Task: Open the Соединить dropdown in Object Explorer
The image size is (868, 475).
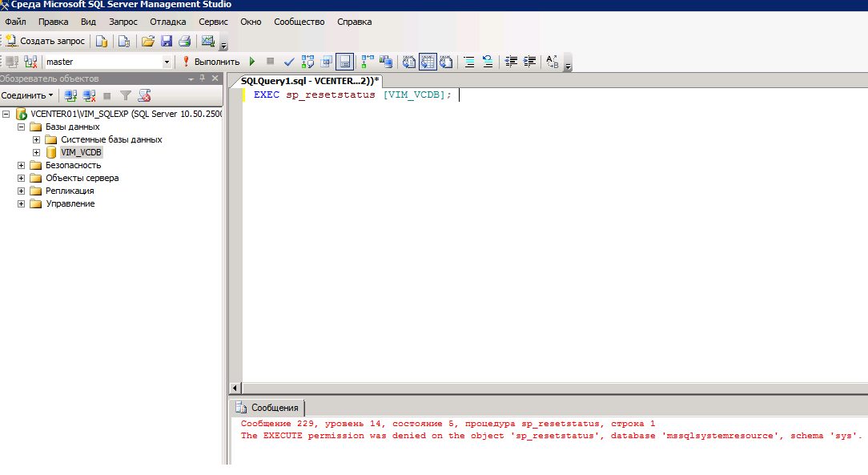Action: [27, 95]
